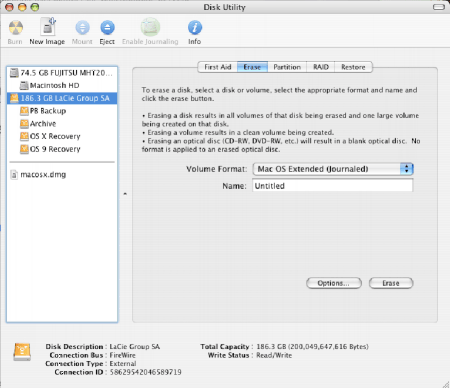Viewport: 450px width, 388px height.
Task: Switch to the First Aid tab
Action: tap(218, 67)
